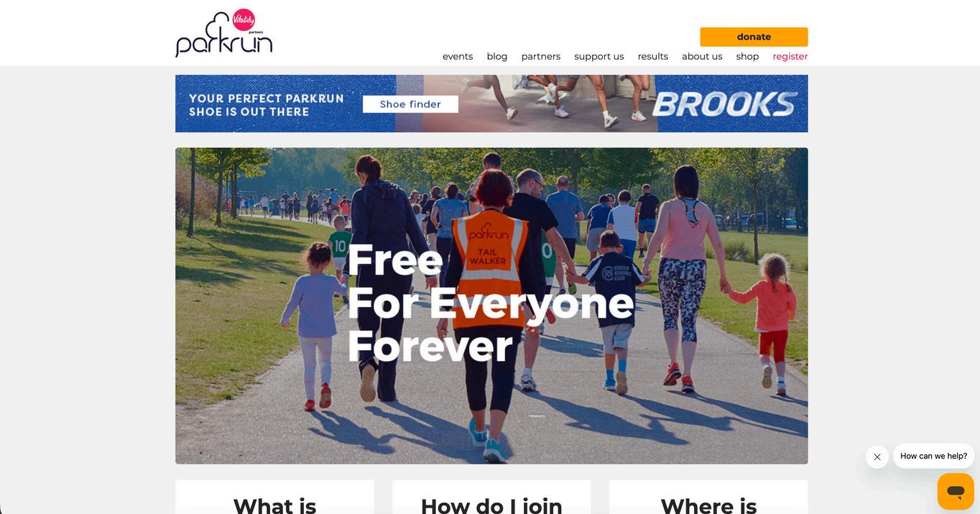Open the results menu item
980x514 pixels.
[653, 56]
